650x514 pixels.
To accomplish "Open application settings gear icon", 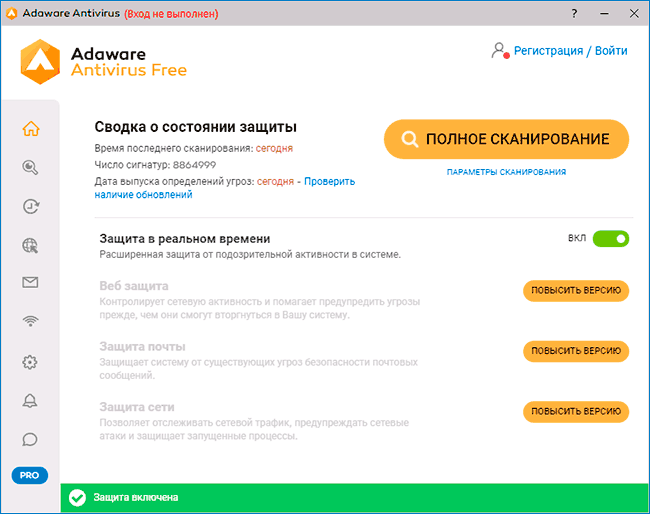I will [30, 362].
